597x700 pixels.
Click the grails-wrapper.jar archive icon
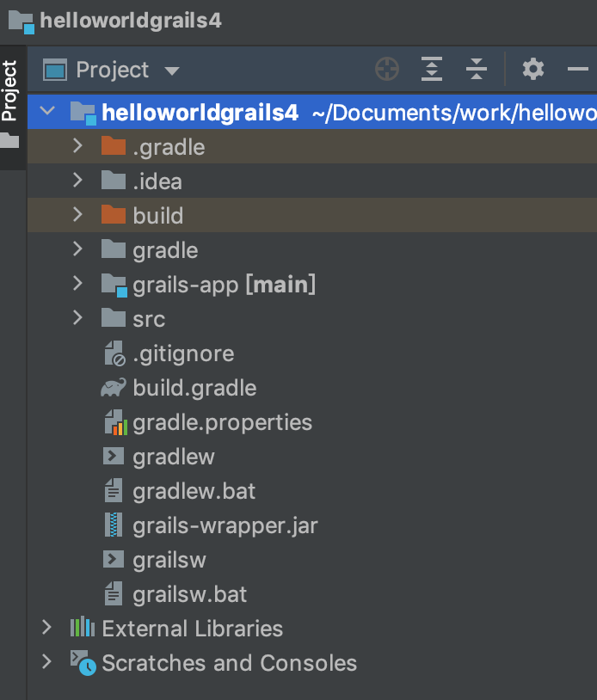tap(114, 525)
